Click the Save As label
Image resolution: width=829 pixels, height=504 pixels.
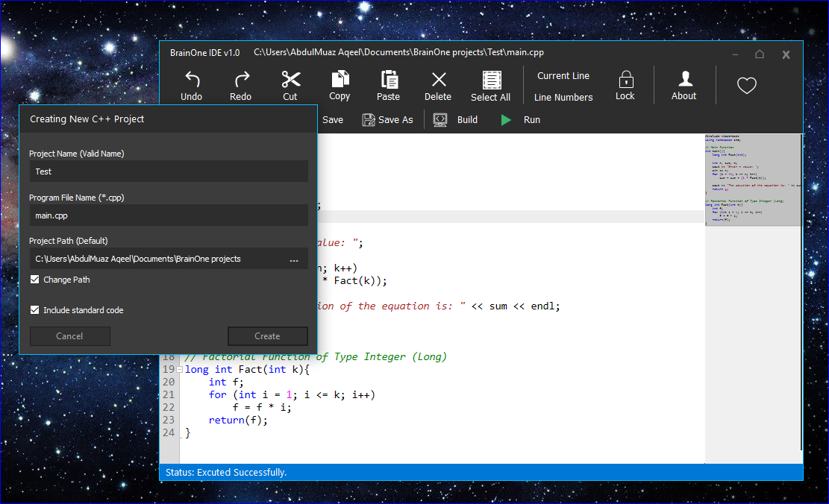click(x=395, y=120)
